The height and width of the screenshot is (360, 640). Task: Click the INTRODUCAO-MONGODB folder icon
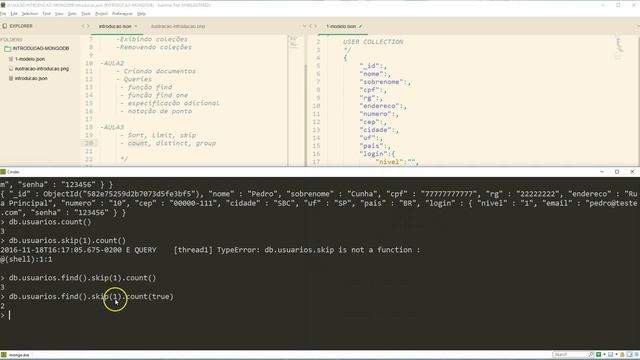coord(7,49)
